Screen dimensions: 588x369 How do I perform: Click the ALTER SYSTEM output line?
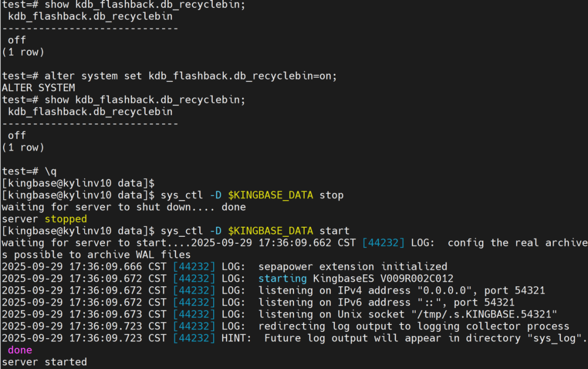point(38,88)
